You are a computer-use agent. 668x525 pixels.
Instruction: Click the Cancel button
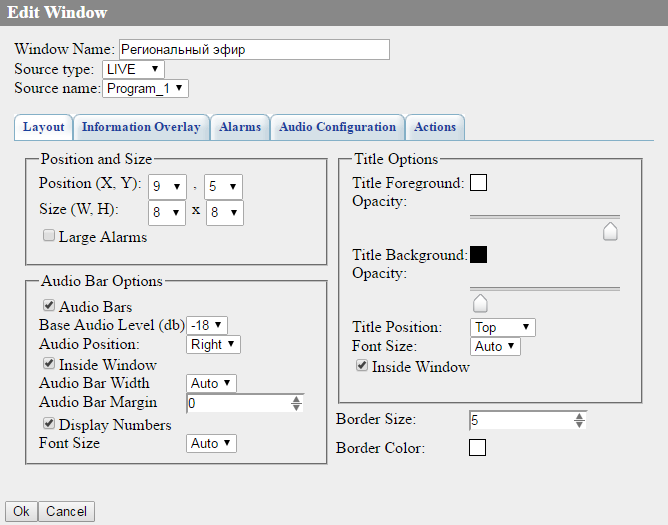coord(66,511)
